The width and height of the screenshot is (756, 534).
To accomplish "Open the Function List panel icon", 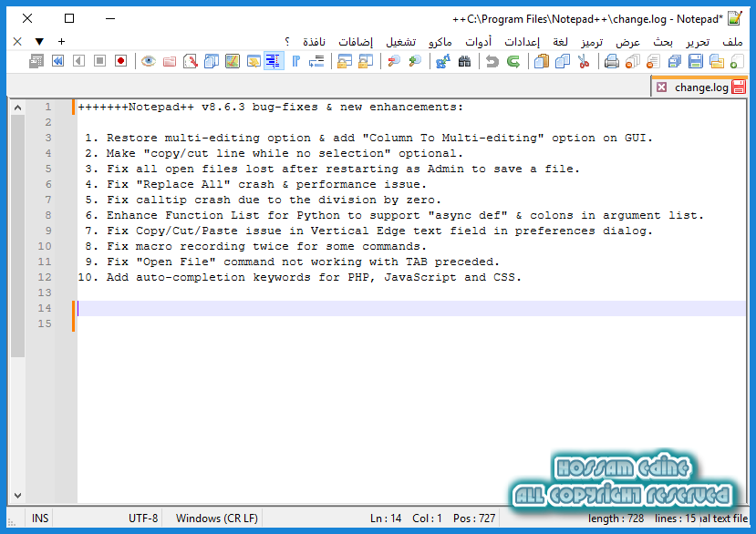I will (x=191, y=61).
